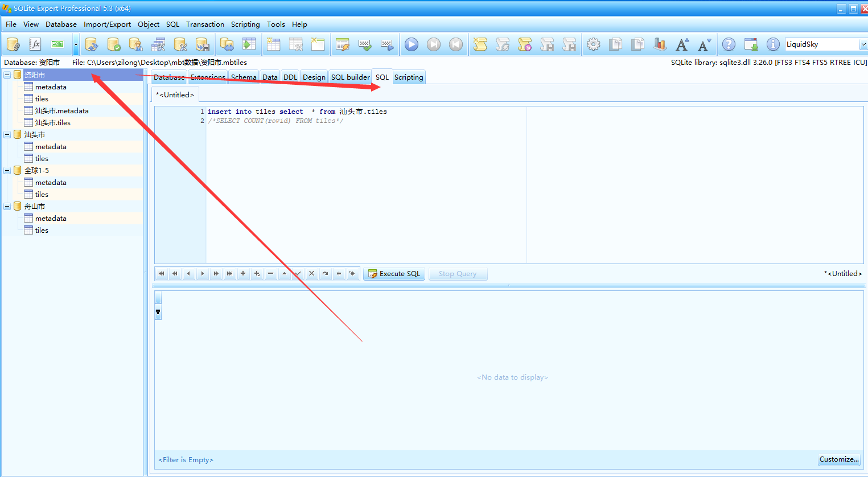Viewport: 868px width, 477px height.
Task: Switch to the Data tab
Action: [x=270, y=77]
